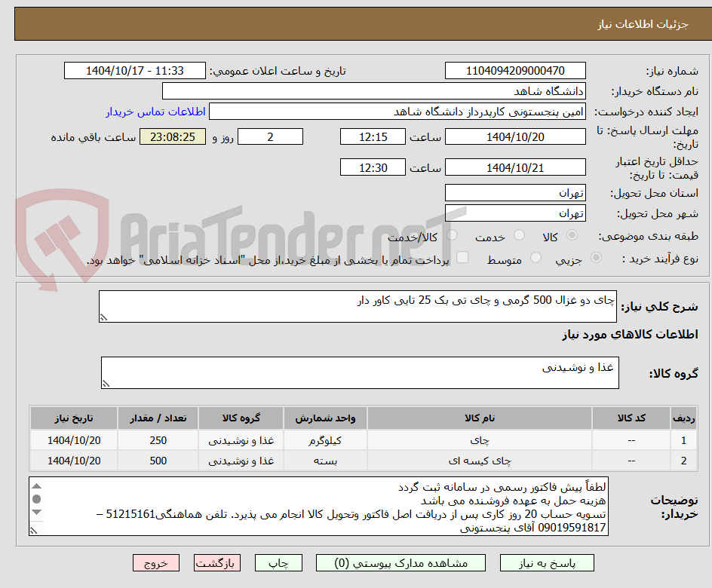712x588 pixels.
Task: Click the اطلاعات کالاهای مورد نیاز heading
Action: pyautogui.click(x=630, y=335)
